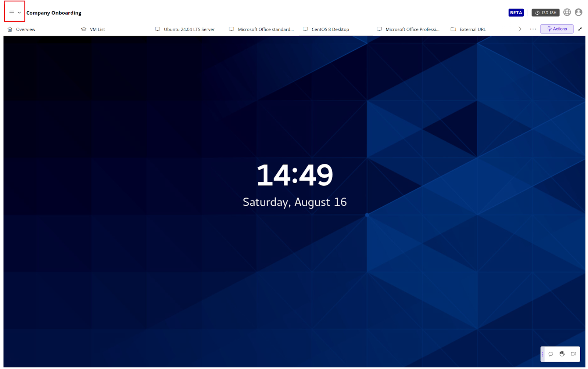Click the VM List layers icon
This screenshot has height=369, width=588.
pyautogui.click(x=83, y=29)
